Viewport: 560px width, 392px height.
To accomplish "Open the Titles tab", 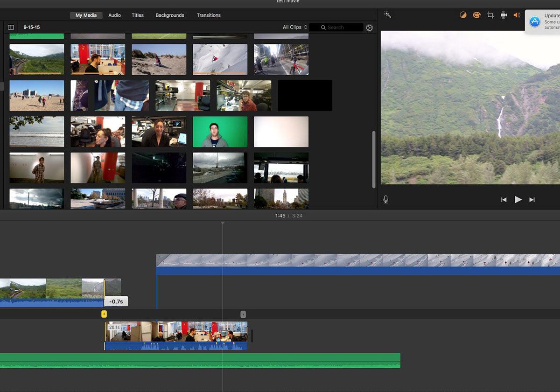I will [138, 15].
